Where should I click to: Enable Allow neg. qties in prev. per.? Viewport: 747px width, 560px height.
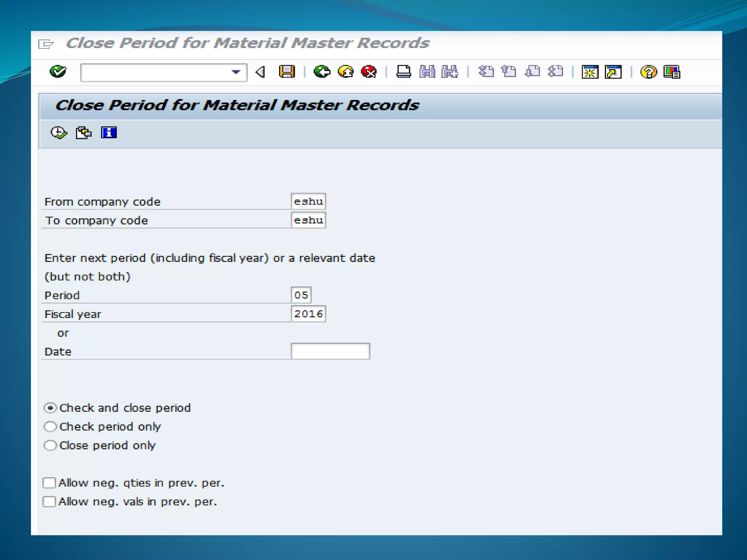coord(49,483)
